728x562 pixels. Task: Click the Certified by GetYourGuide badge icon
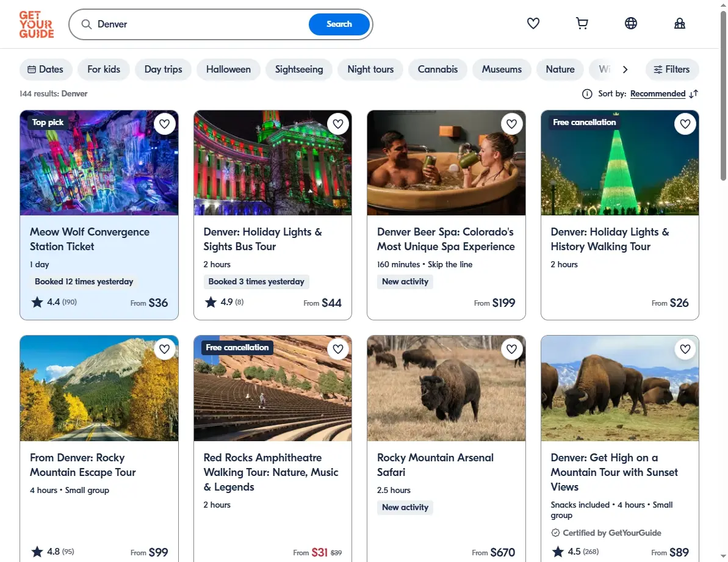(555, 533)
